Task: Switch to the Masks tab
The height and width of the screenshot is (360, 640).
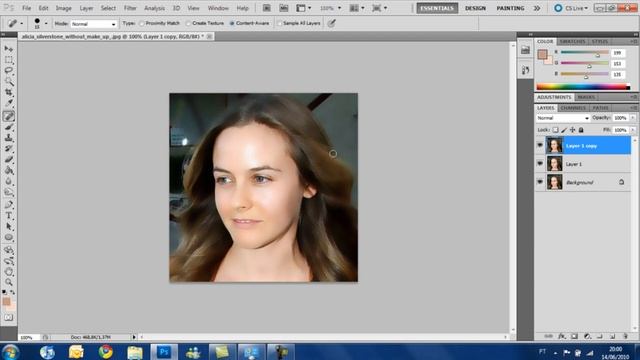Action: tap(586, 97)
